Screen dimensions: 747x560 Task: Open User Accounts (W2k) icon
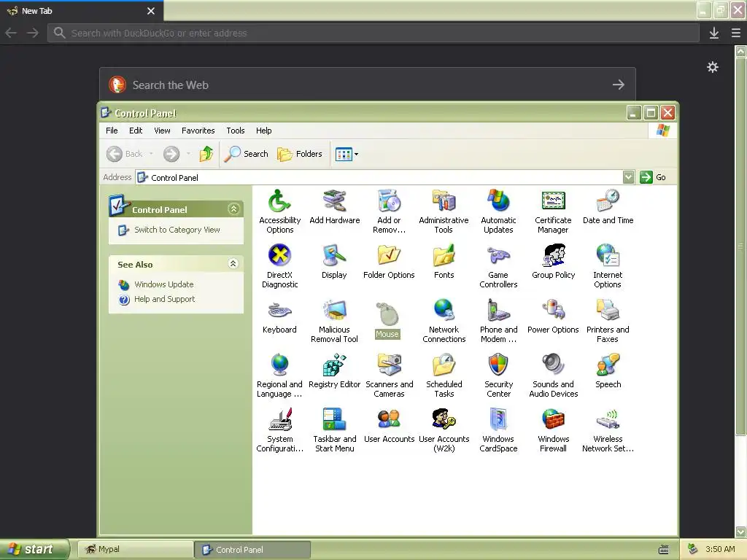(444, 430)
